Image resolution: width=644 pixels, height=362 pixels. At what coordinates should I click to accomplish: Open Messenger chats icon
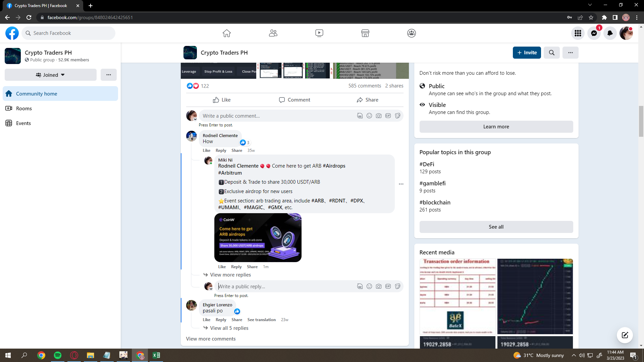tap(594, 33)
